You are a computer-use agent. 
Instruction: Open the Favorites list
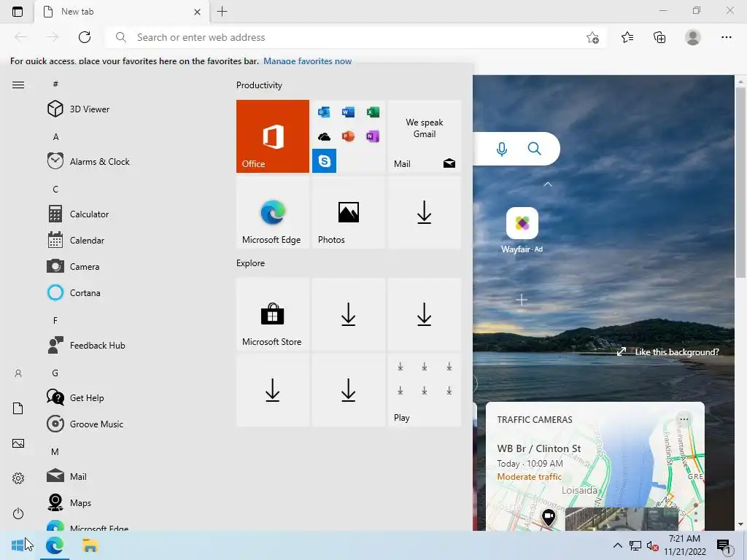click(x=627, y=37)
